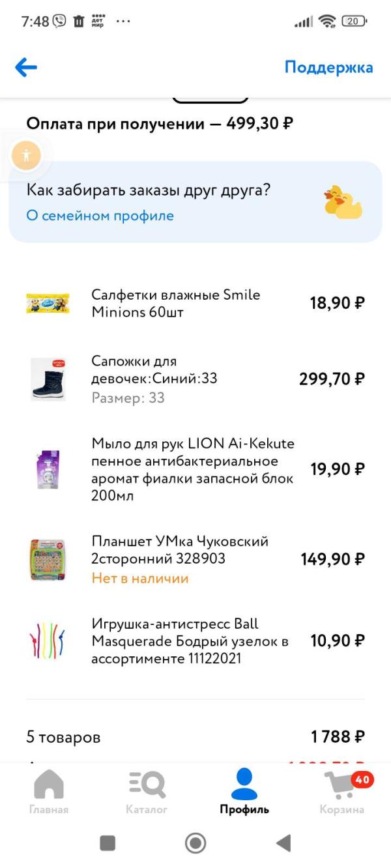391x868 pixels.
Task: Select the Профиль tab
Action: click(x=244, y=791)
